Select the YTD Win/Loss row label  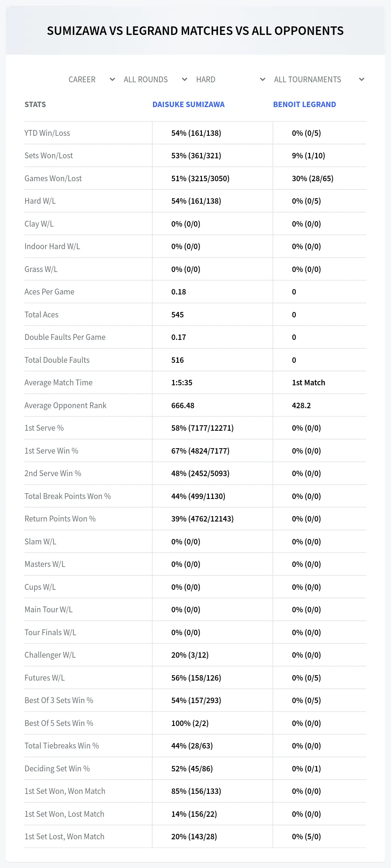pyautogui.click(x=47, y=133)
